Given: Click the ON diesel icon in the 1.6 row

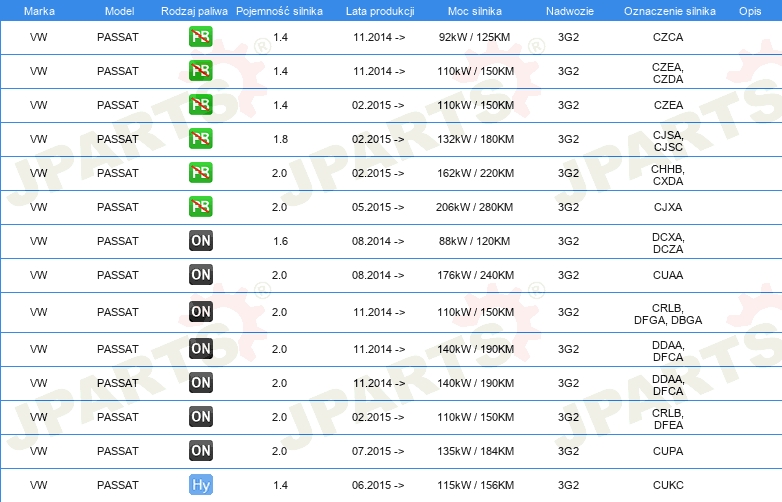Looking at the screenshot, I should click(200, 241).
